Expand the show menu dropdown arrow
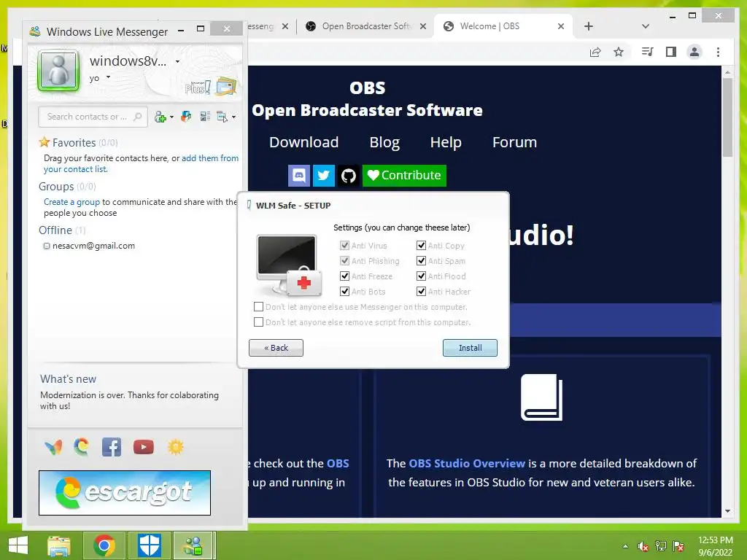 click(x=234, y=117)
